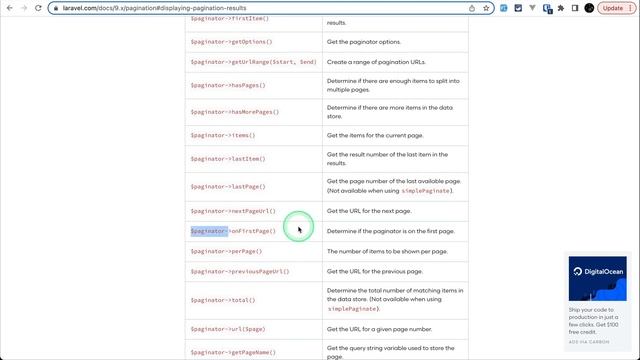Open the translate extension with badge
The image size is (640, 360).
click(547, 8)
